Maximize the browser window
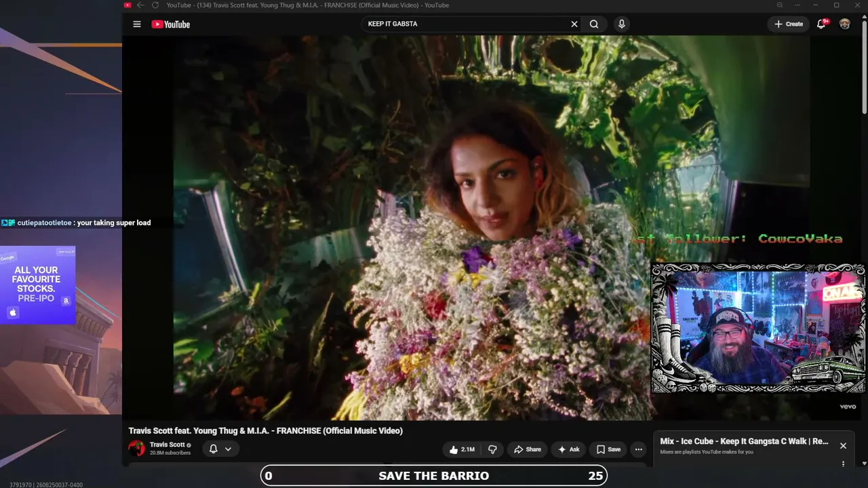The image size is (868, 488). 837,5
